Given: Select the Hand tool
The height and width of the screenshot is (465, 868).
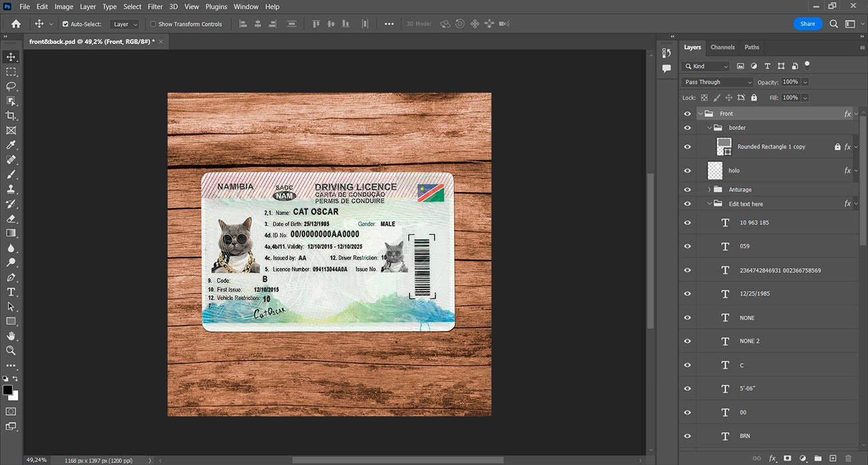Looking at the screenshot, I should click(x=11, y=336).
